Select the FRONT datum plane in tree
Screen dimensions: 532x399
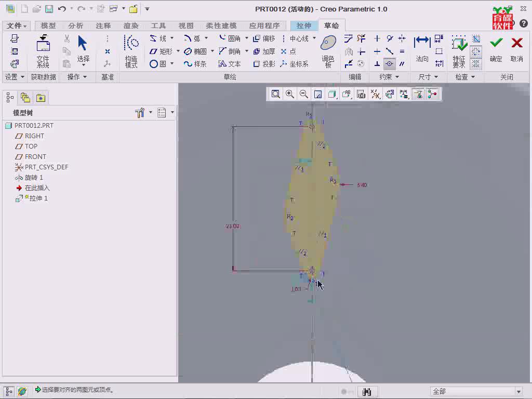(35, 157)
